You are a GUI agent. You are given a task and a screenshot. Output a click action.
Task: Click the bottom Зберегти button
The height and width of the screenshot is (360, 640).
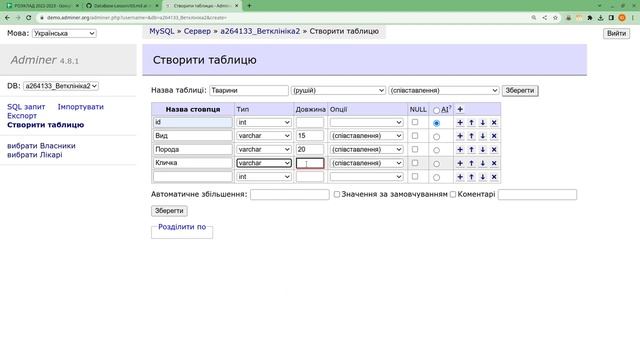(x=169, y=211)
